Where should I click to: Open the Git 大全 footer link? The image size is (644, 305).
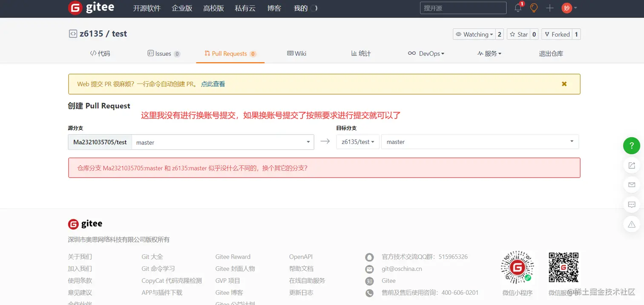152,257
